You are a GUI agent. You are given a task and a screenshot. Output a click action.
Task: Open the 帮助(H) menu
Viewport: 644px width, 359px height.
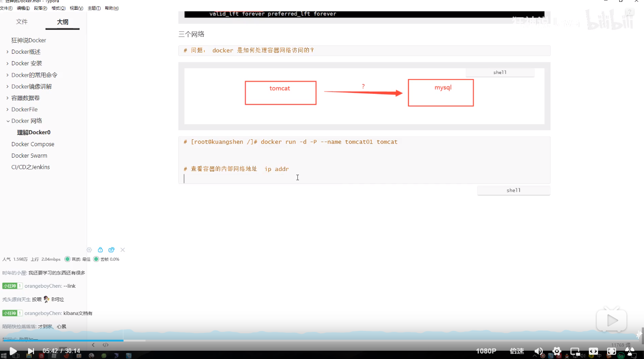(x=112, y=8)
